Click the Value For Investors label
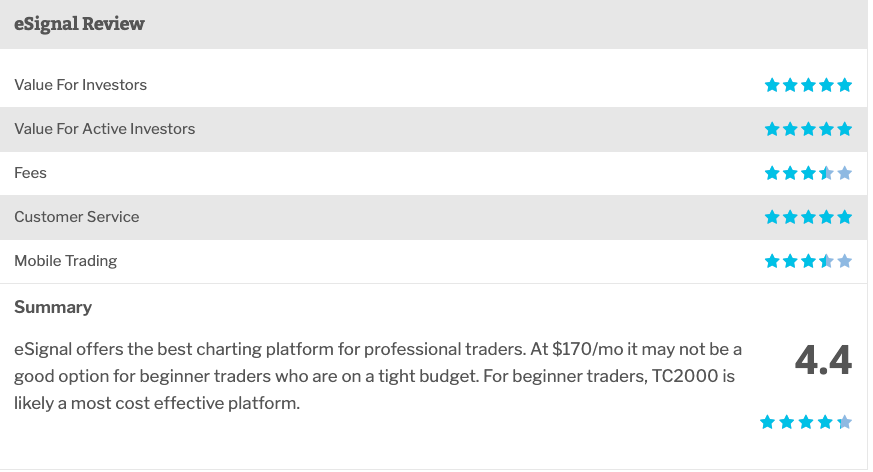This screenshot has width=873, height=472. (81, 85)
